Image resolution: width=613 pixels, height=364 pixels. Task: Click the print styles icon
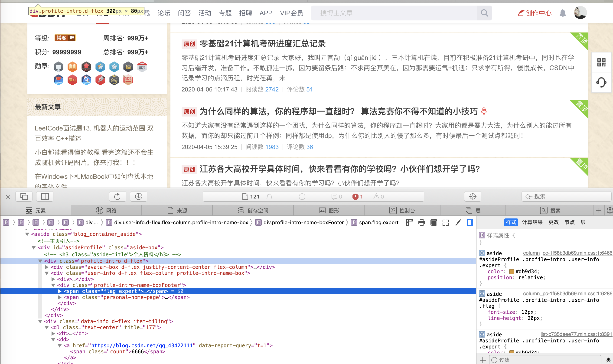[x=421, y=222]
